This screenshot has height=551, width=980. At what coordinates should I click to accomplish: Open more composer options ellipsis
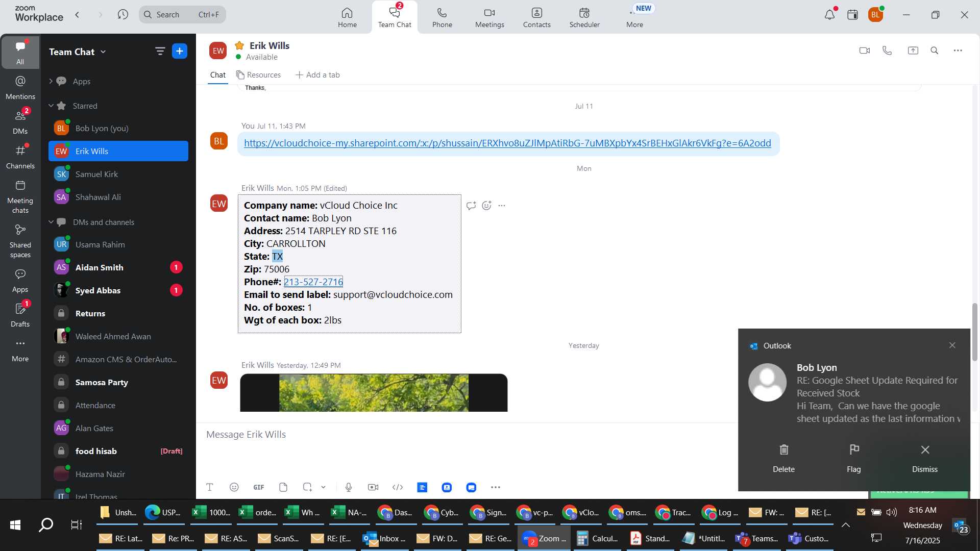coord(496,487)
